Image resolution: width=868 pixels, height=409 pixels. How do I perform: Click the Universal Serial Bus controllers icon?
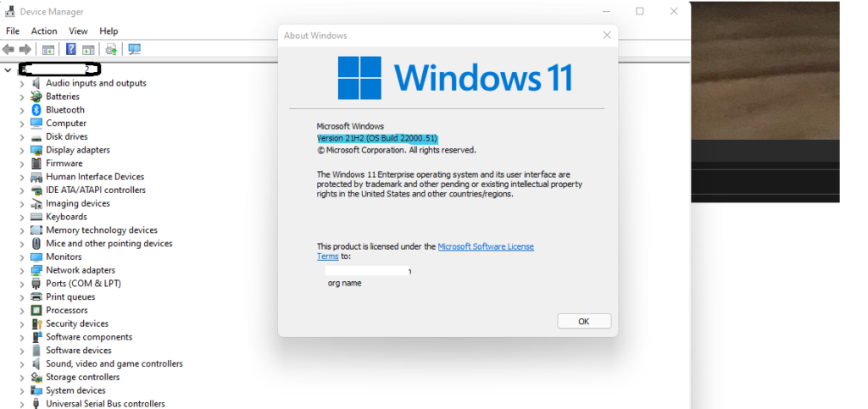[x=36, y=403]
